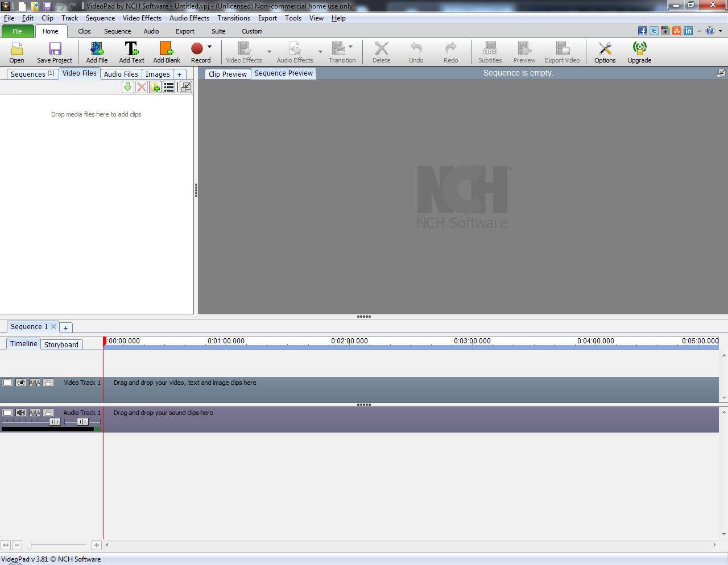Toggle the Audio Track 1 padlock
The image size is (728, 565).
(48, 413)
